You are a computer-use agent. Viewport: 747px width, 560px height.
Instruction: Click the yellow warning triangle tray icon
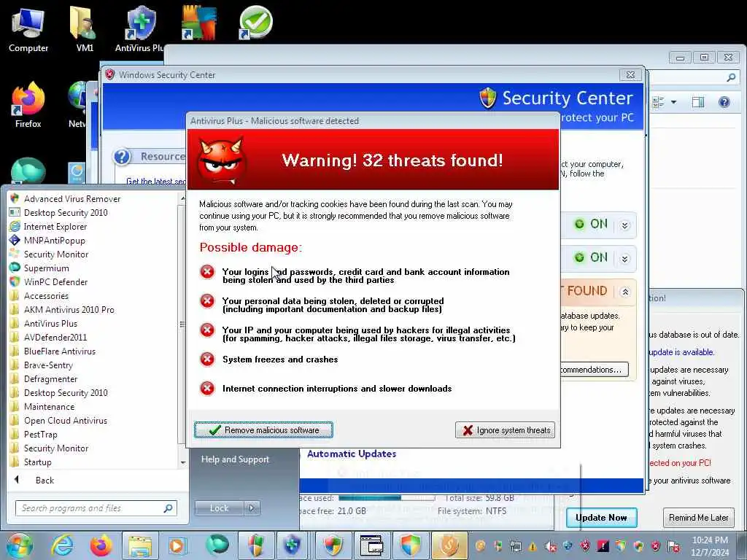pyautogui.click(x=533, y=547)
